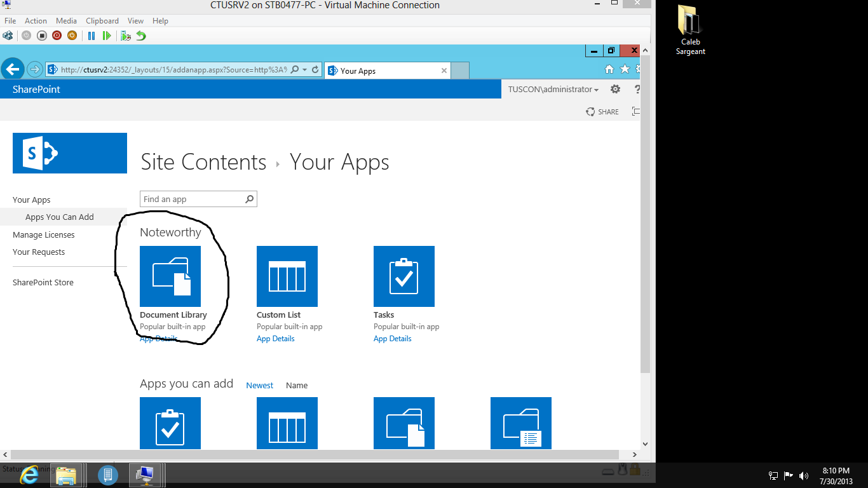The image size is (868, 488).
Task: Open Internet Explorer from the taskbar
Action: [x=29, y=475]
